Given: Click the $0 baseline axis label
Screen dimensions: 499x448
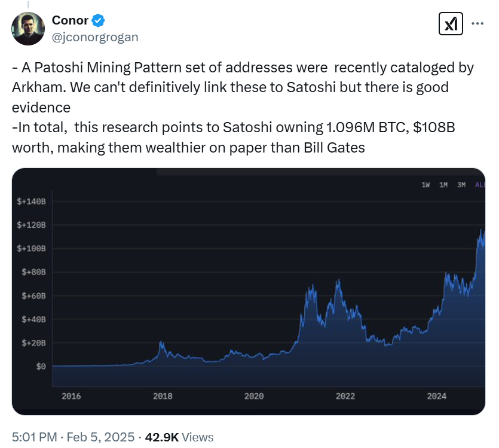Looking at the screenshot, I should click(x=40, y=366).
